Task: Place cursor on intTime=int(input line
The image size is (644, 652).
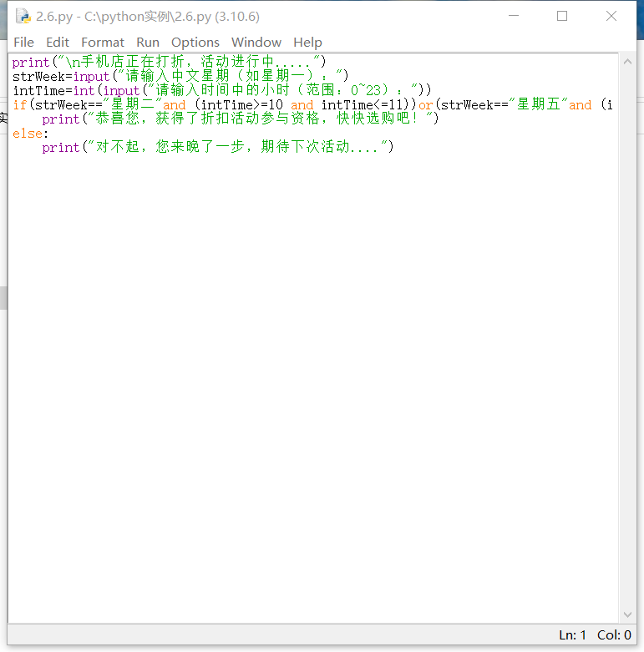Action: (222, 90)
